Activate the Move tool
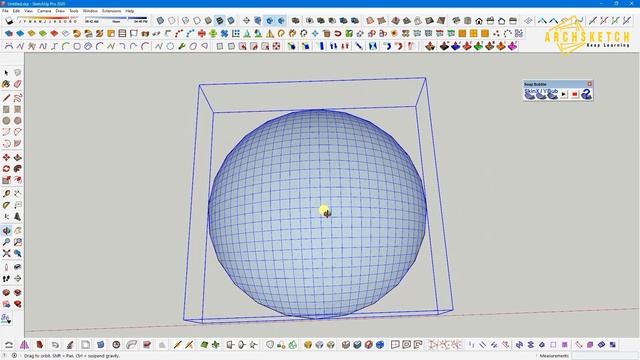Viewport: 640px width, 360px height. coord(6,158)
